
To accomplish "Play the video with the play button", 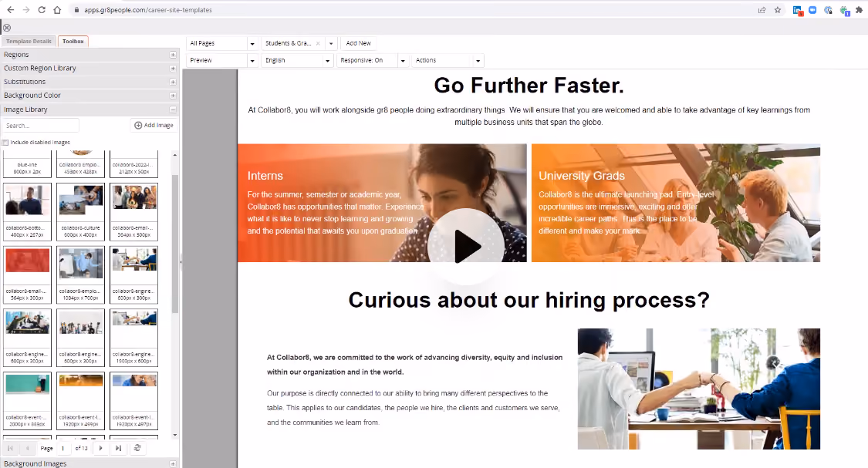I will click(466, 246).
